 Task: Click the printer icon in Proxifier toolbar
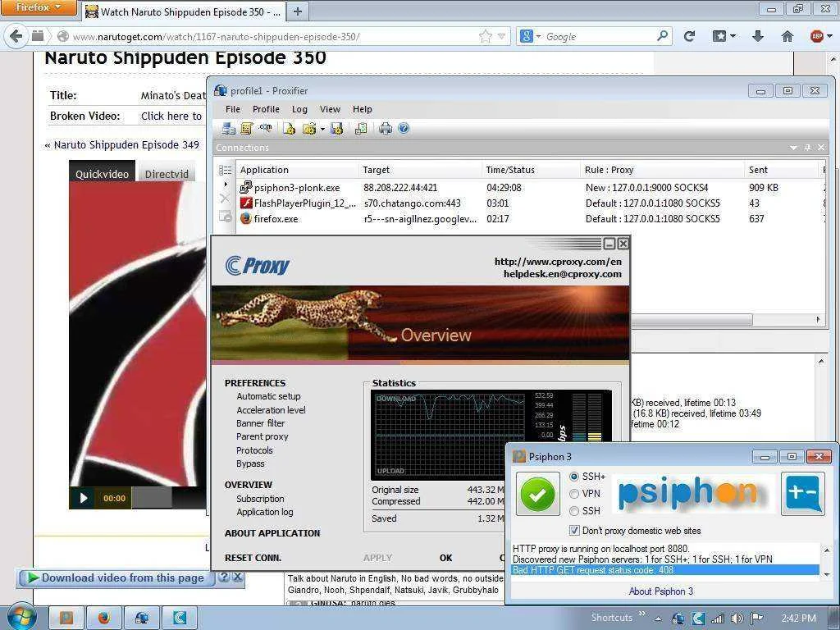(x=386, y=129)
